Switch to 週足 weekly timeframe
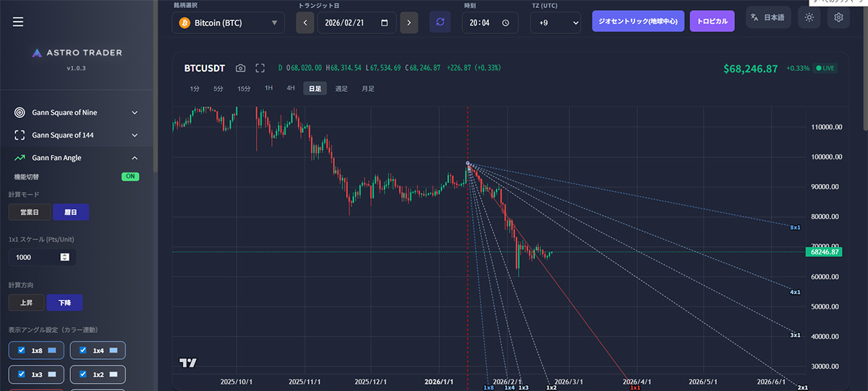Viewport: 868px width, 391px height. tap(341, 88)
